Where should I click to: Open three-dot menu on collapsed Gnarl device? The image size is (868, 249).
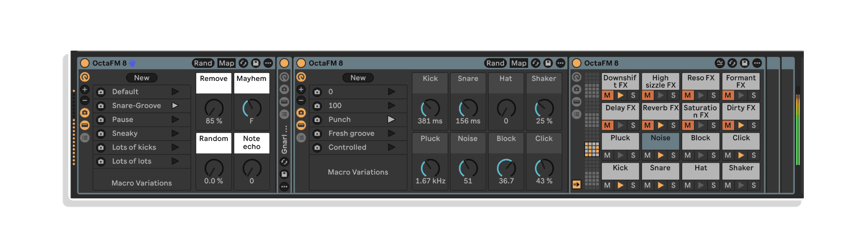pos(284,186)
